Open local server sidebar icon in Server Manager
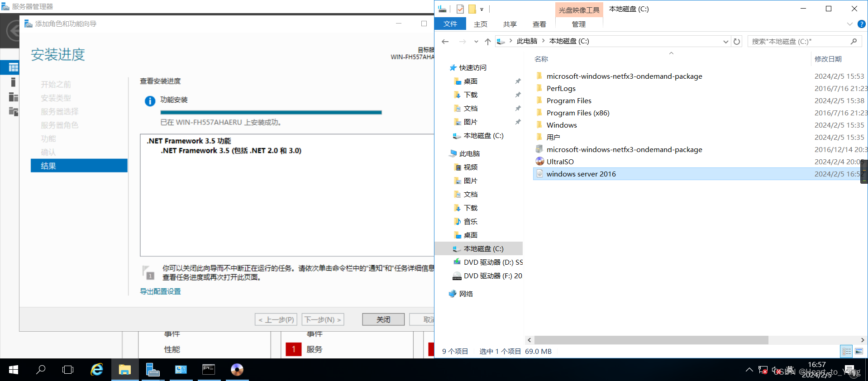Screen dimensions: 868x381 point(14,82)
